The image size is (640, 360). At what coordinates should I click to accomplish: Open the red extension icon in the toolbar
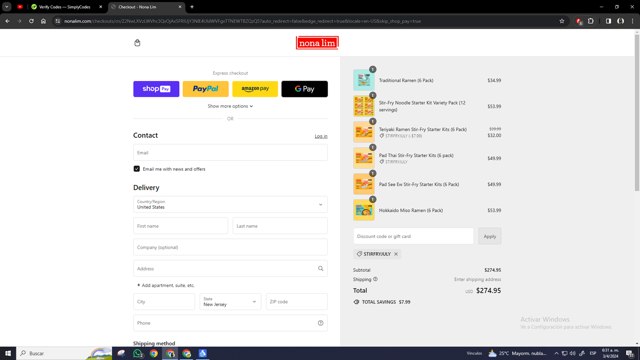tap(579, 21)
